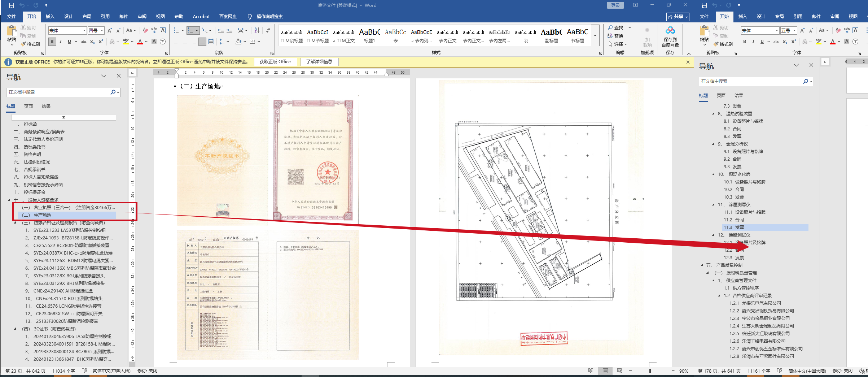Switch to 页面 tab in left navigation pane

coord(29,107)
